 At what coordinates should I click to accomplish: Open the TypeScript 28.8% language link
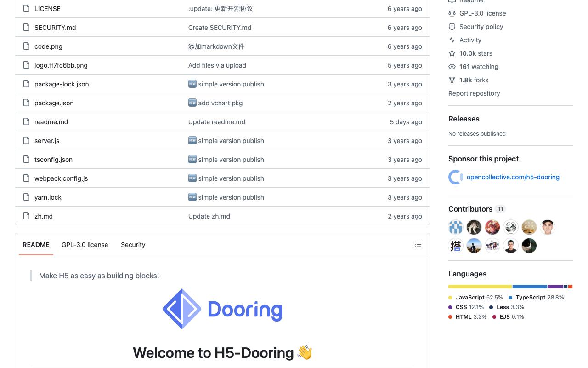(x=536, y=298)
